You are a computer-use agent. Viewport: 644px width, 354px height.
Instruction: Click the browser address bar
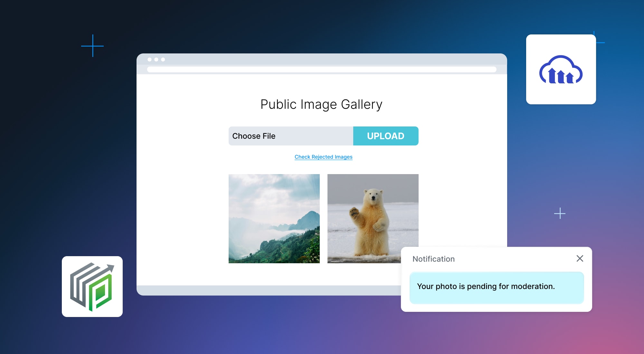(321, 70)
